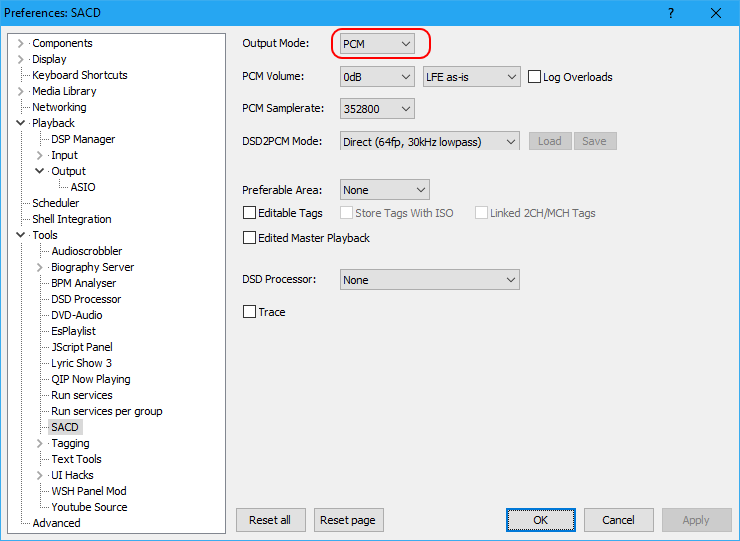This screenshot has width=740, height=541.
Task: Click the Reset page button
Action: [349, 520]
